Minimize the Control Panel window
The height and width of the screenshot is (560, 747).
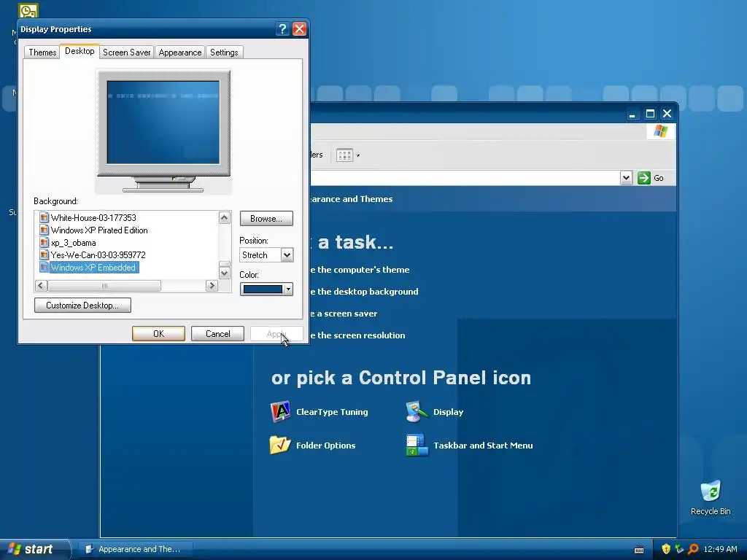coord(632,114)
